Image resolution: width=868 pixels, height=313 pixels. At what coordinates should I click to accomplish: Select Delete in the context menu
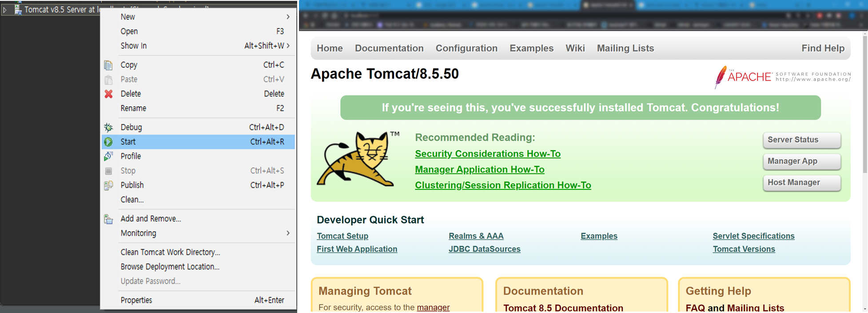pos(198,94)
